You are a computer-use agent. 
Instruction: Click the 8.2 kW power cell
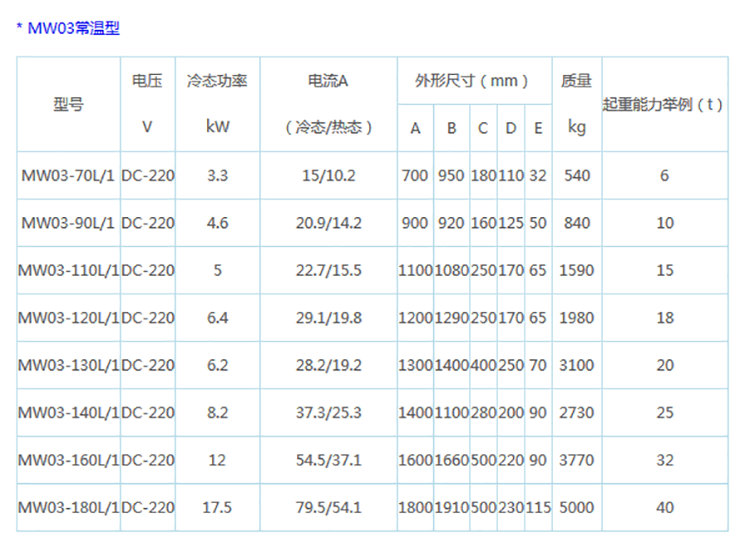pos(217,412)
